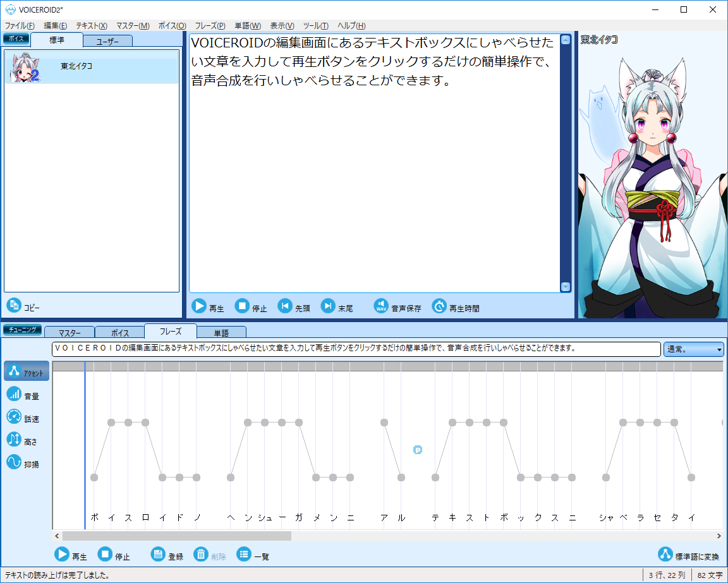Jump to start with the 先頭 icon
This screenshot has height=583, width=728.
(284, 306)
